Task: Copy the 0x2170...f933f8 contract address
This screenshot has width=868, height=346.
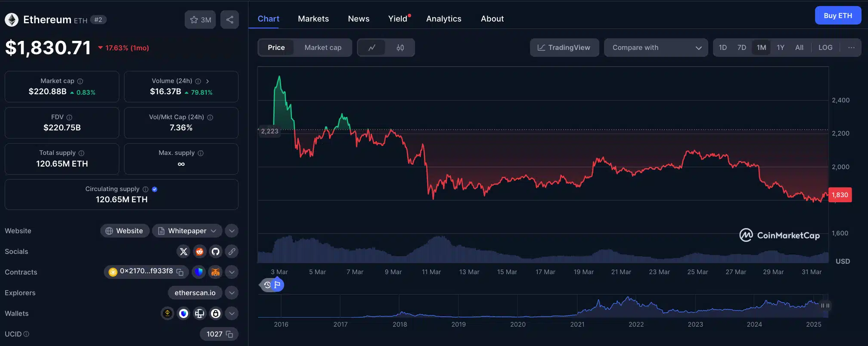Action: [180, 272]
